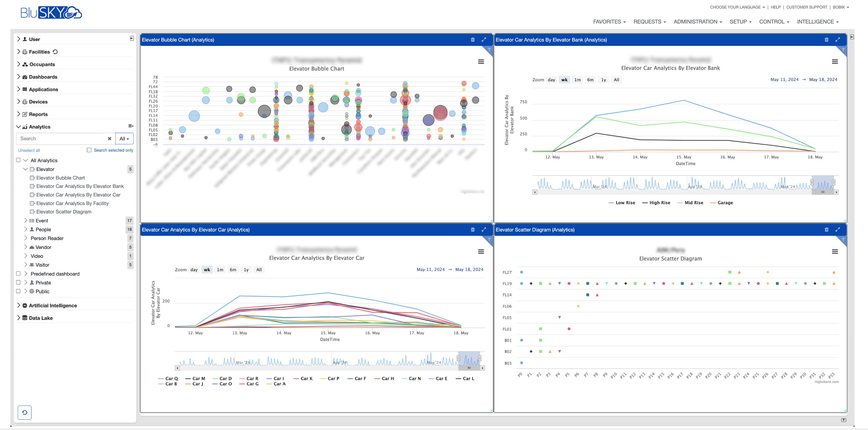Screen dimensions: 868x430
Task: Set Elevator Bank chart zoom to 1m
Action: pos(577,80)
